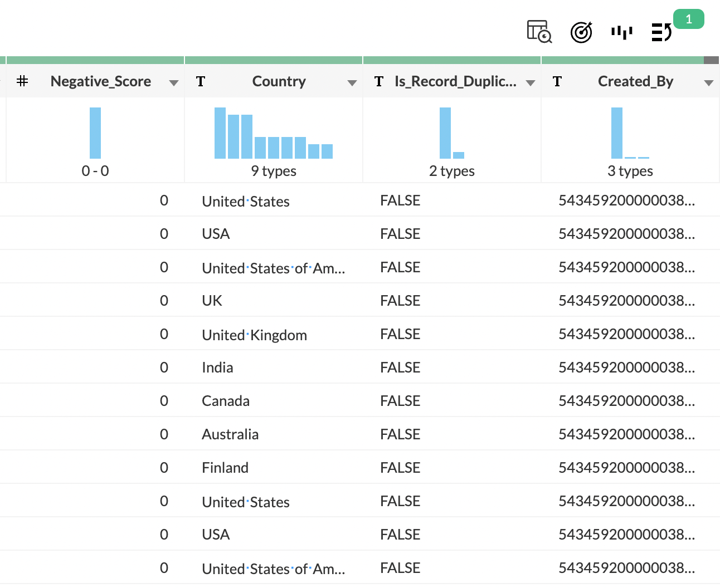Image resolution: width=720 pixels, height=588 pixels.
Task: Select the United Kingdom country cell
Action: 254,335
